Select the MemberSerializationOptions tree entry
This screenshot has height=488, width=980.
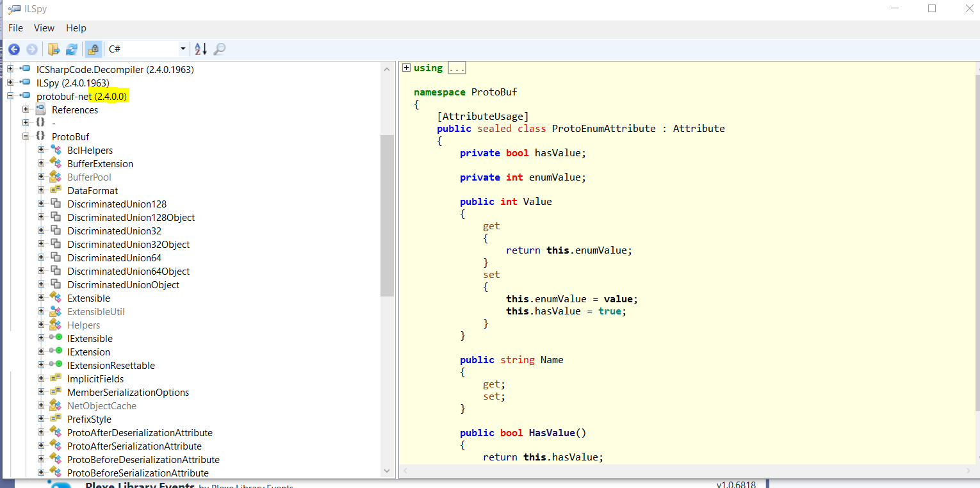pos(128,393)
